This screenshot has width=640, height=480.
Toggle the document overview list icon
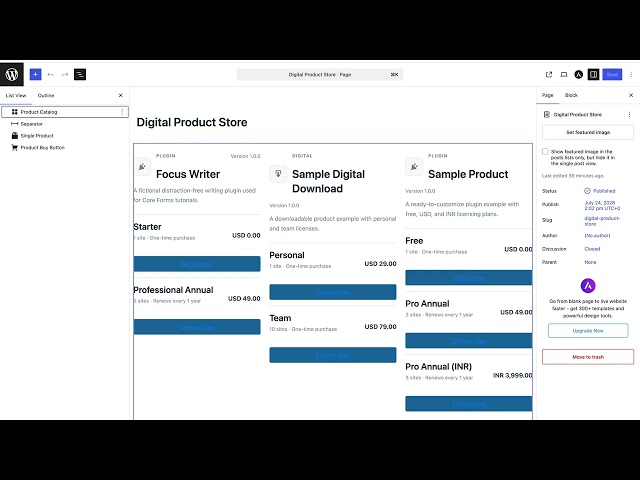[80, 74]
